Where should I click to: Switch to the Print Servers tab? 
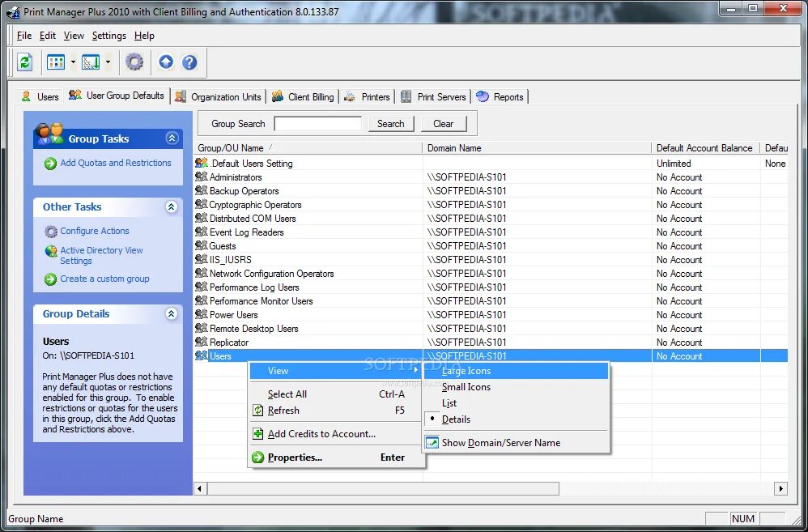coord(433,96)
